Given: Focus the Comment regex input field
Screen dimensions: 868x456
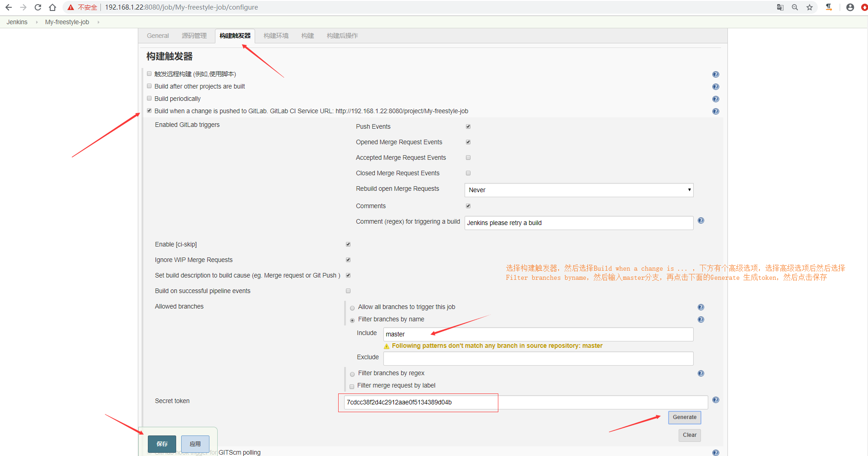Looking at the screenshot, I should click(579, 223).
